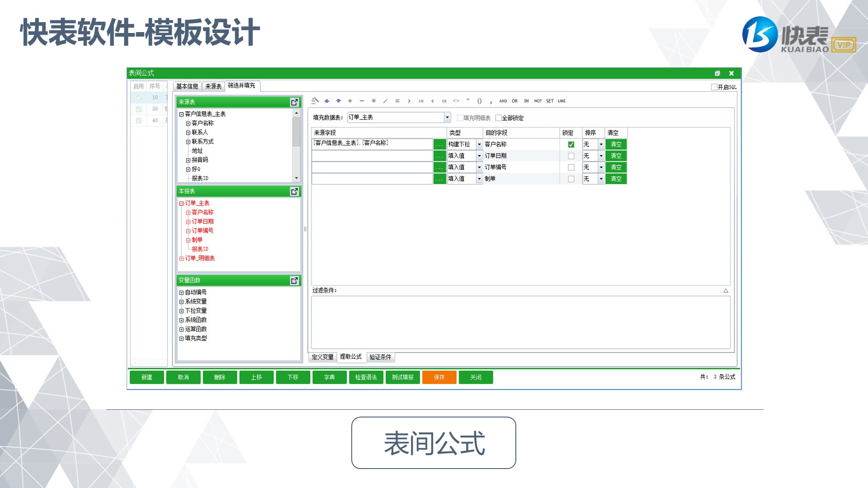The width and height of the screenshot is (868, 488).
Task: Expand the 联系人 tree node
Action: (188, 133)
